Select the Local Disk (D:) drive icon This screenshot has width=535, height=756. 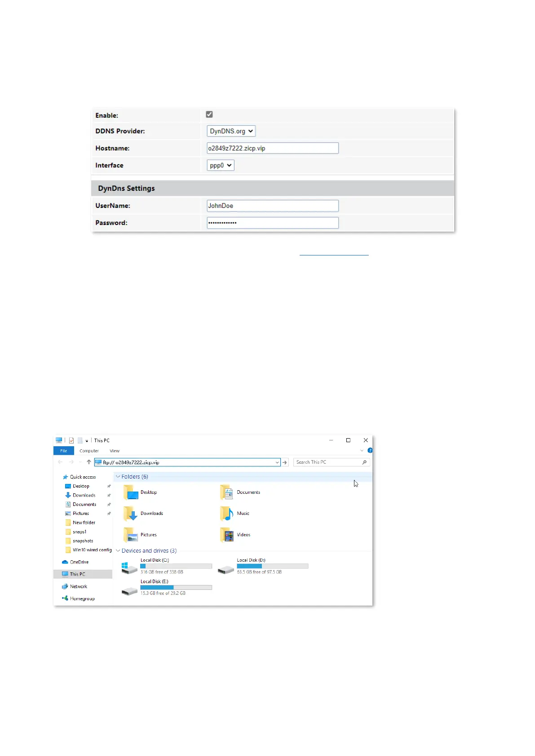point(226,569)
